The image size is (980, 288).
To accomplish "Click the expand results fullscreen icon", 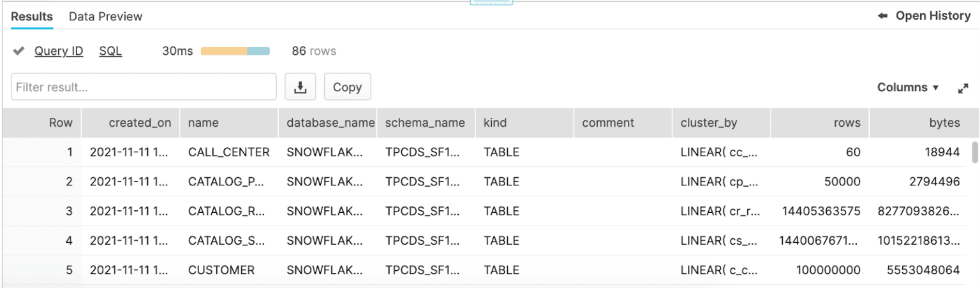I will 963,88.
